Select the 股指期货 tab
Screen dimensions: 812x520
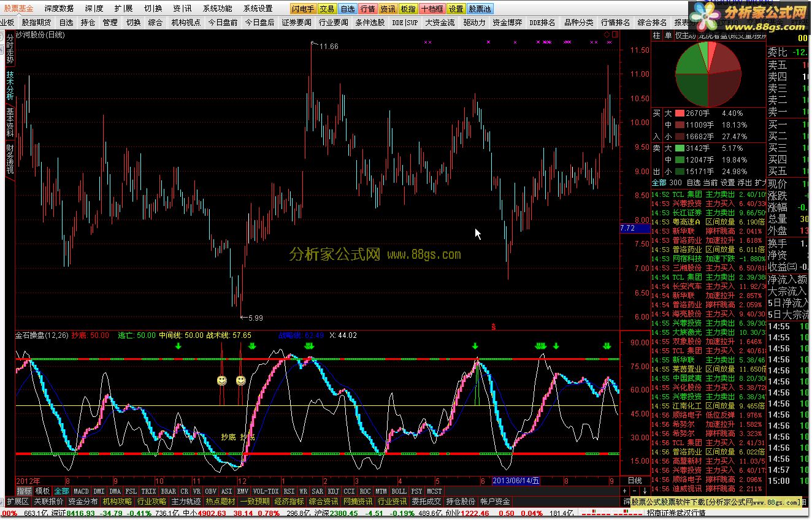tap(36, 22)
